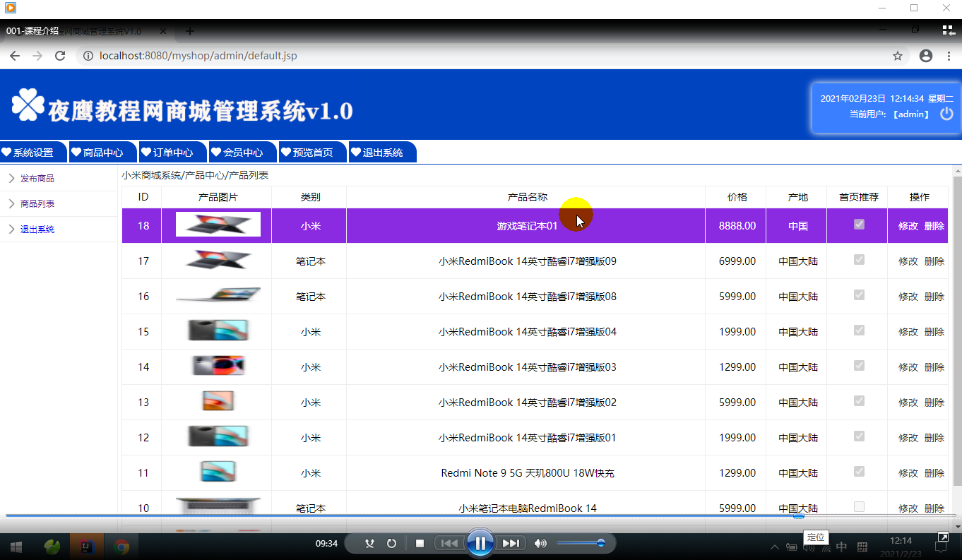Click the power icon next to admin
Screen dimensions: 962x560
coord(946,114)
